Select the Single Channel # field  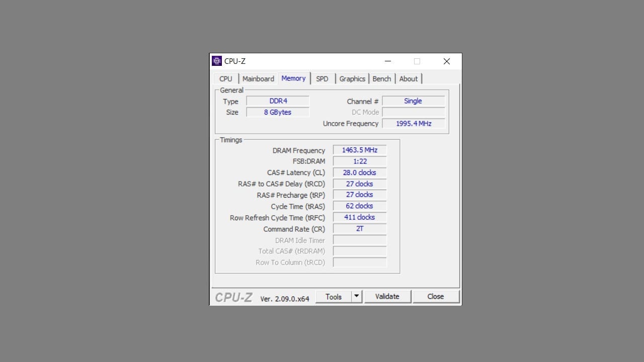(x=413, y=101)
